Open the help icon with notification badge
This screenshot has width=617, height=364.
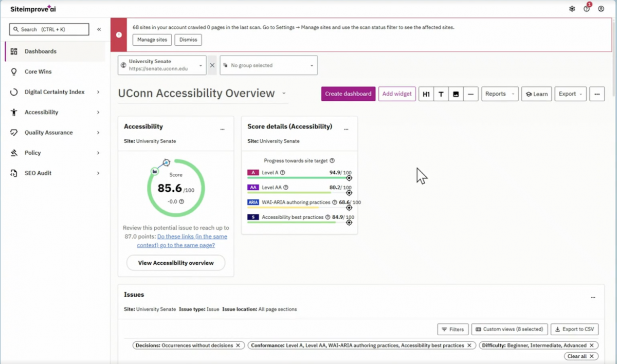tap(587, 9)
